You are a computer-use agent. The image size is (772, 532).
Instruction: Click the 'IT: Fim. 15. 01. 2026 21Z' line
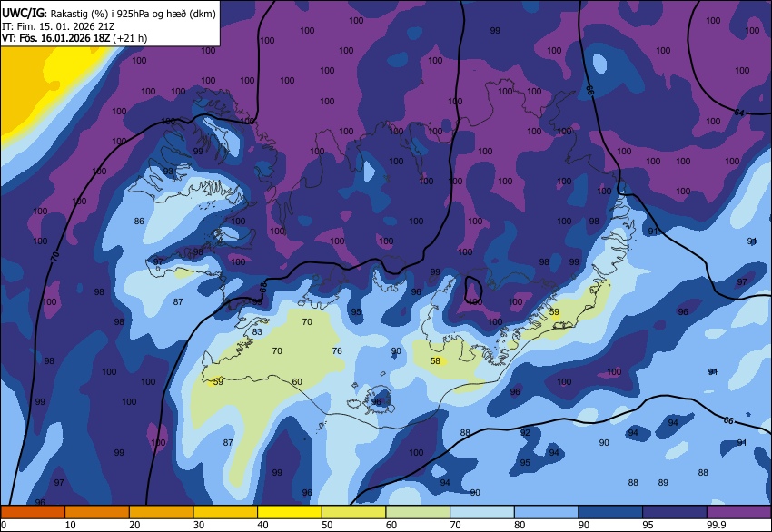tap(58, 26)
